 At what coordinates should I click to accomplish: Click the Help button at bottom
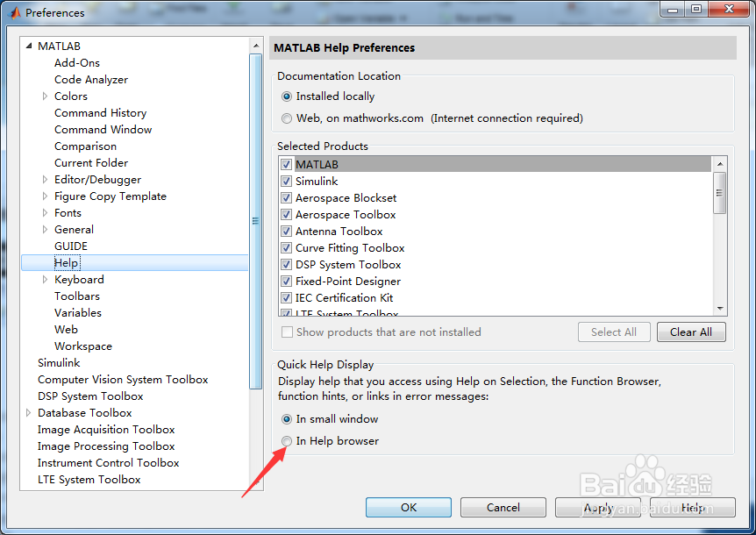tap(693, 508)
